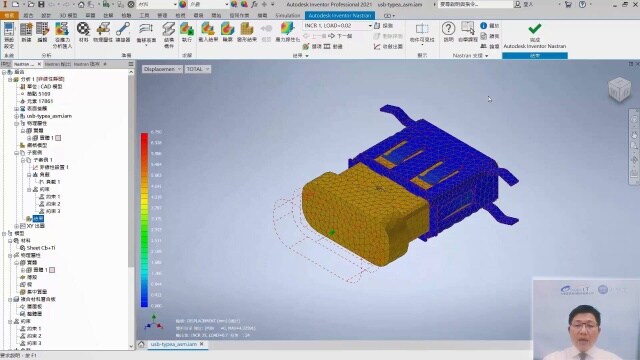Click the wrench Connectors icon in ribbon
The image size is (640, 360).
pos(122,29)
